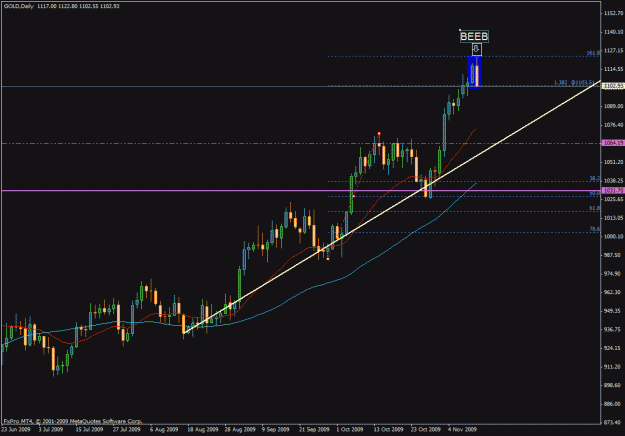Viewport: 625px width, 436px height.
Task: Click the 911.20 price on the scale
Action: 613,366
